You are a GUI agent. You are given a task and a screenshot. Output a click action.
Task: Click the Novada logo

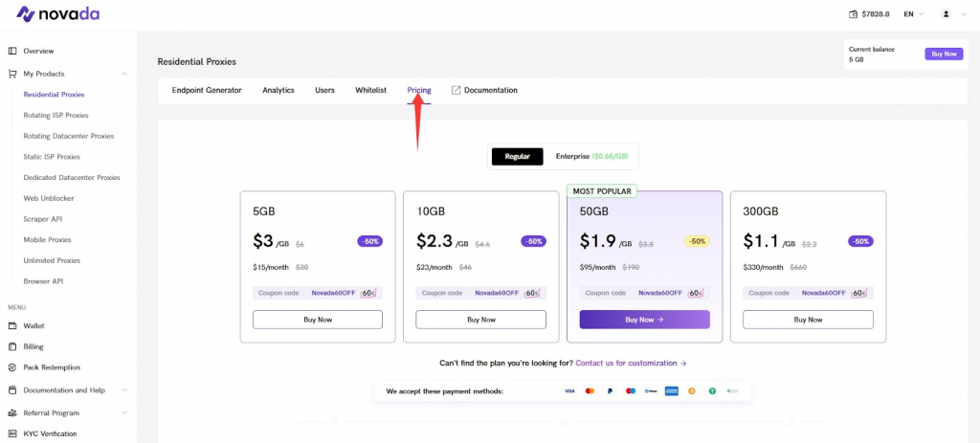57,13
